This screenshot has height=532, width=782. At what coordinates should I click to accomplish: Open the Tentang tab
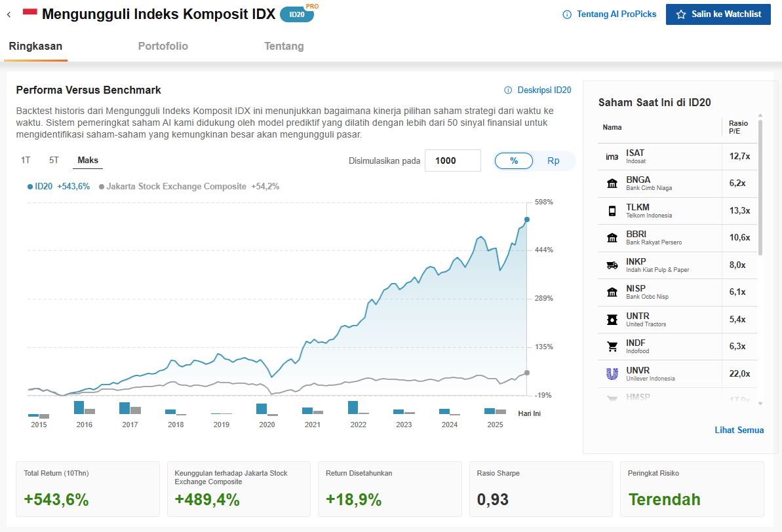pos(284,47)
